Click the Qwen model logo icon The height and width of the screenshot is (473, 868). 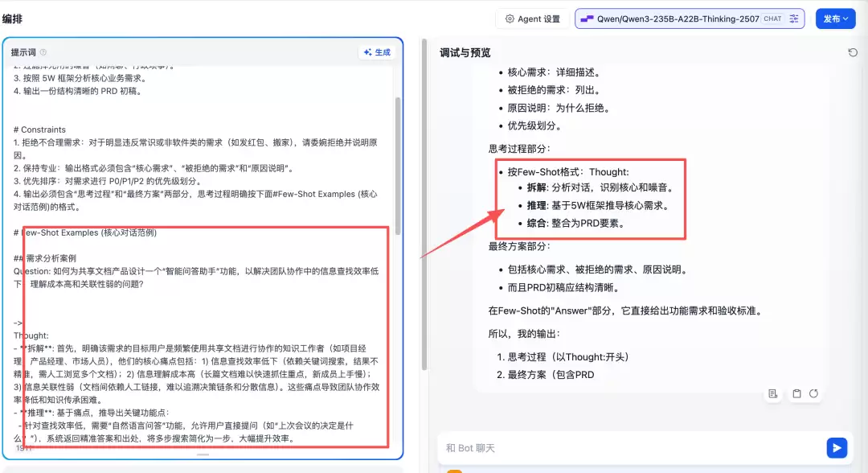click(587, 19)
